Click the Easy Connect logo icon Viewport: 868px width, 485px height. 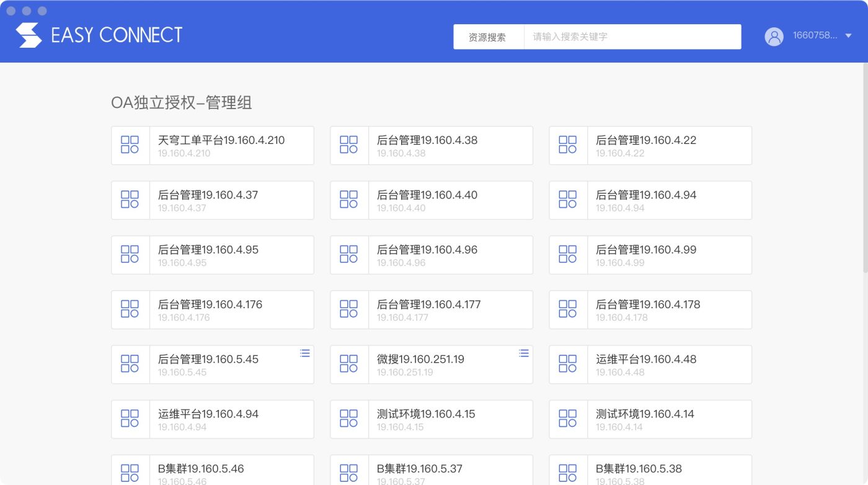coord(29,35)
